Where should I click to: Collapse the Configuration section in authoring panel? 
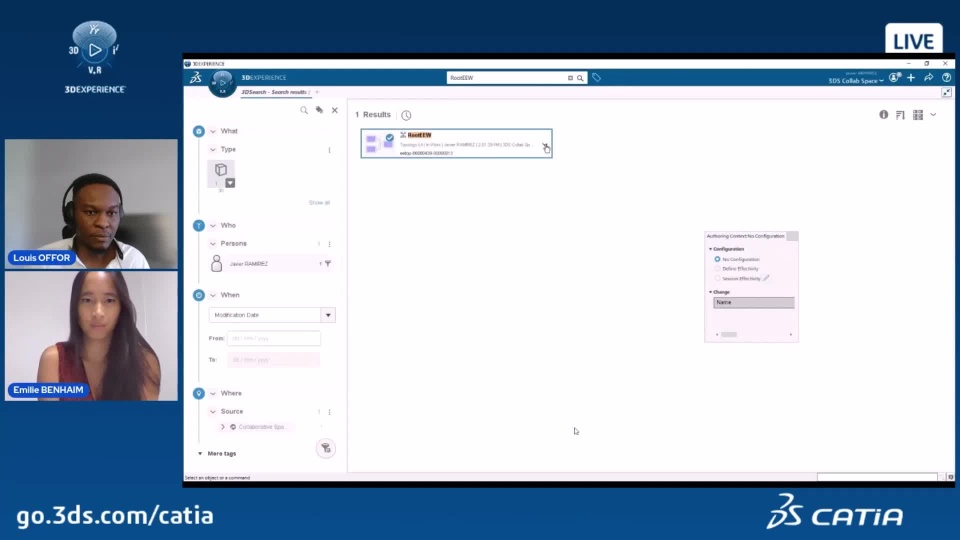pos(711,249)
